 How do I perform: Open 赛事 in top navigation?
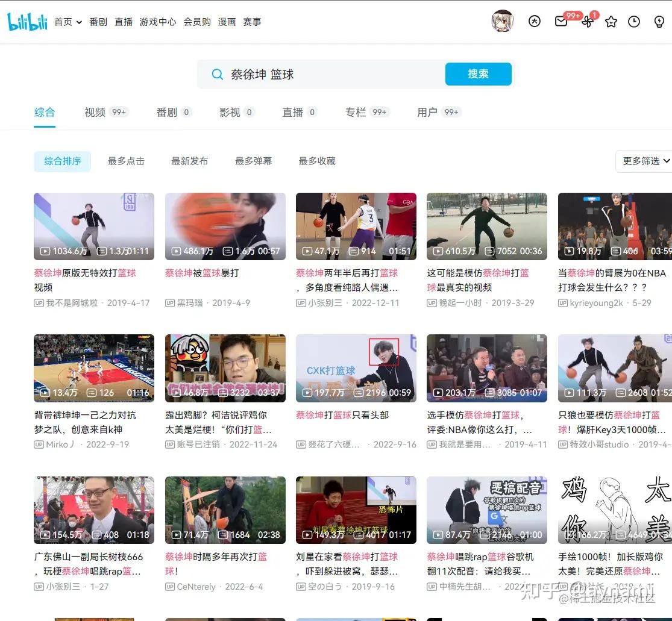252,22
